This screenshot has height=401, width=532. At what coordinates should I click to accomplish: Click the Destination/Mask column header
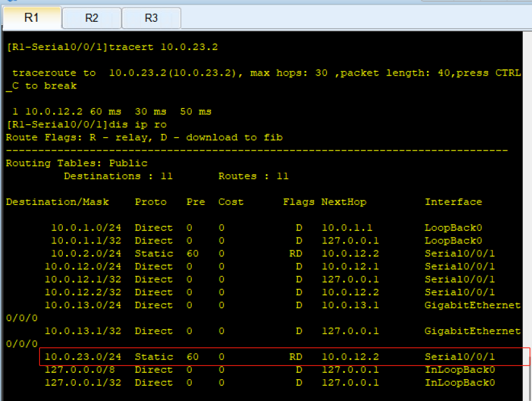click(x=57, y=202)
